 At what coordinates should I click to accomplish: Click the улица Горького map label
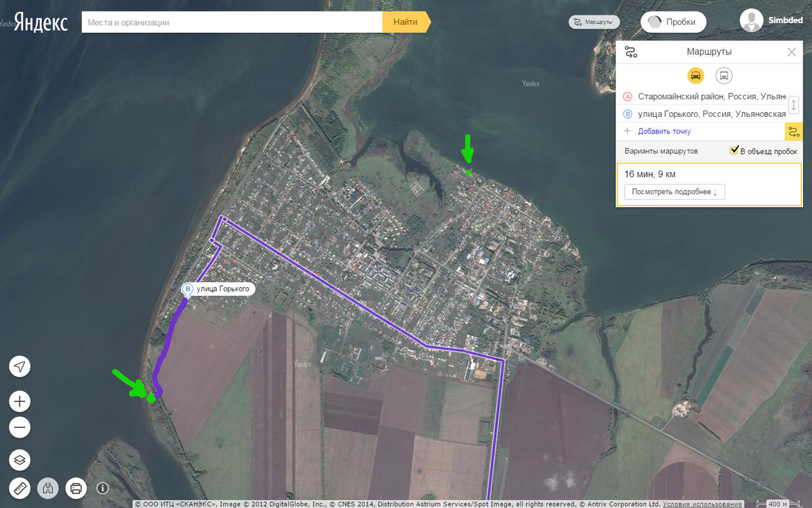pos(224,289)
